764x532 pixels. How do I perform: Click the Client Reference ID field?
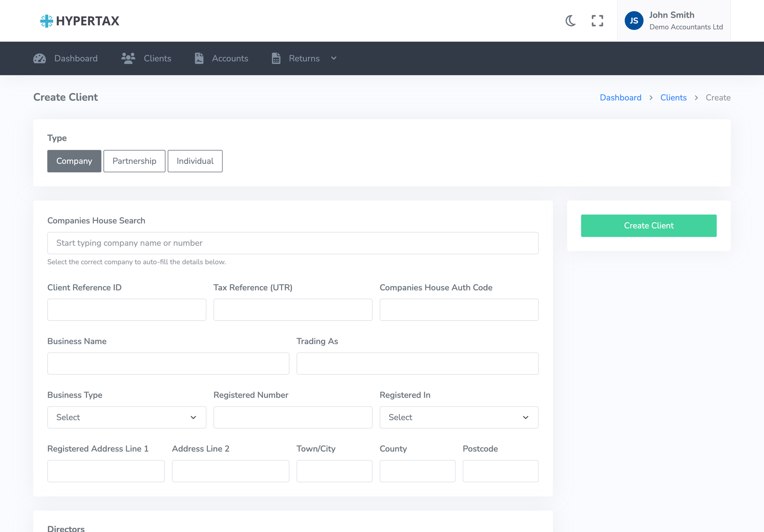127,310
